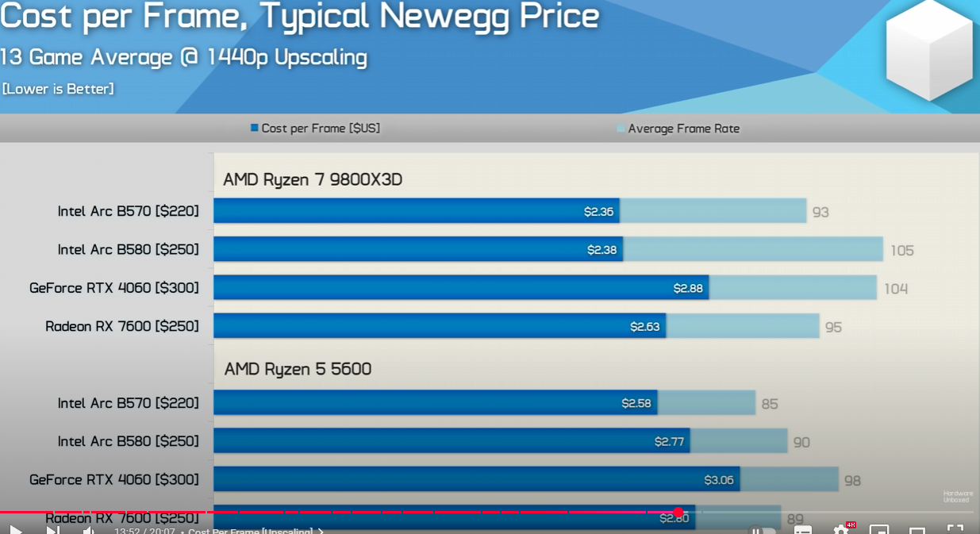Image resolution: width=980 pixels, height=534 pixels.
Task: Click the frame rate value 93
Action: (821, 213)
